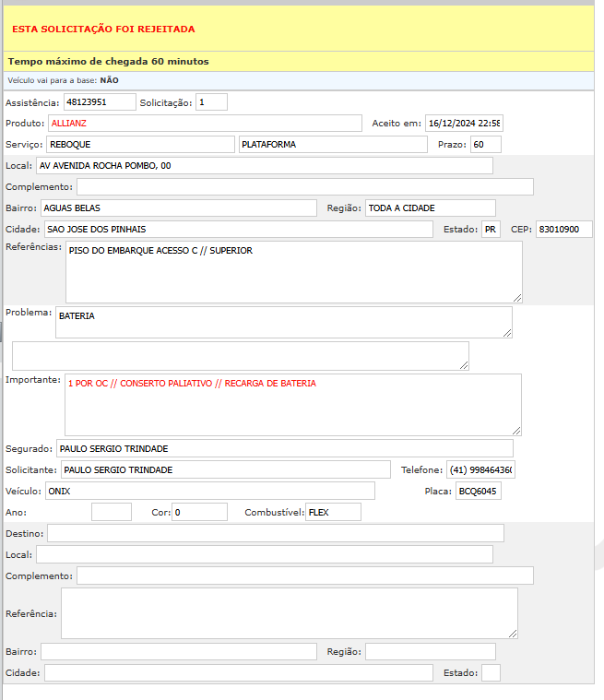This screenshot has height=700, width=604.
Task: Select the Placa field showing BCQ6045
Action: pos(479,491)
